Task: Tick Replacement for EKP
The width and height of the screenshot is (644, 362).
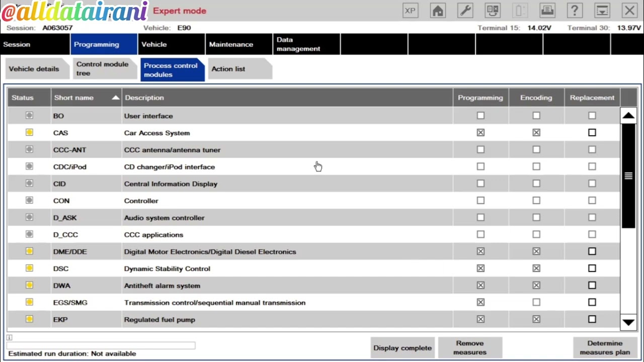Action: point(592,319)
